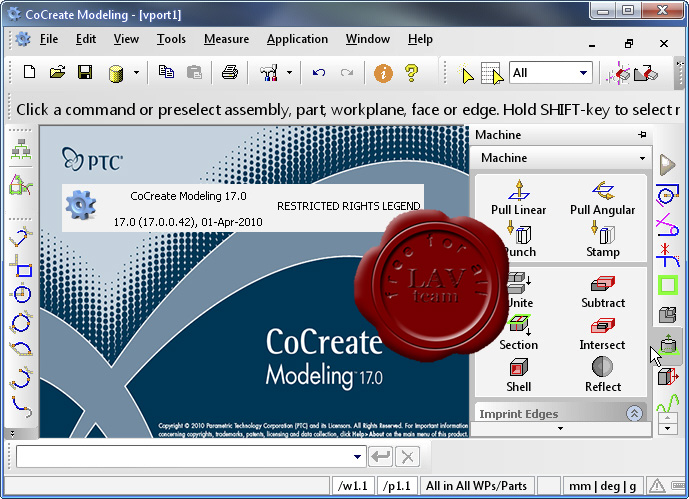Click the warning triangle in status bar
689x499 pixels.
pyautogui.click(x=657, y=486)
